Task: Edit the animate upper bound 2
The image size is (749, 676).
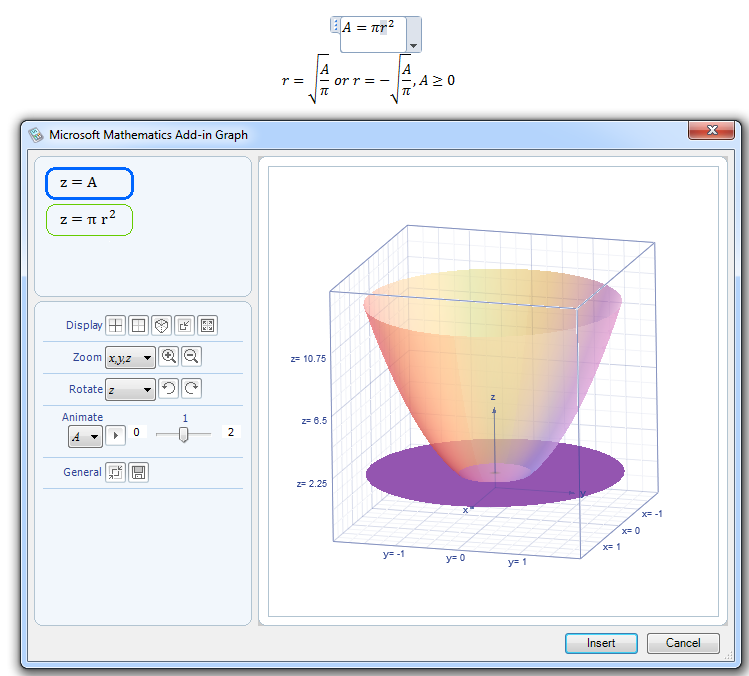Action: point(231,432)
